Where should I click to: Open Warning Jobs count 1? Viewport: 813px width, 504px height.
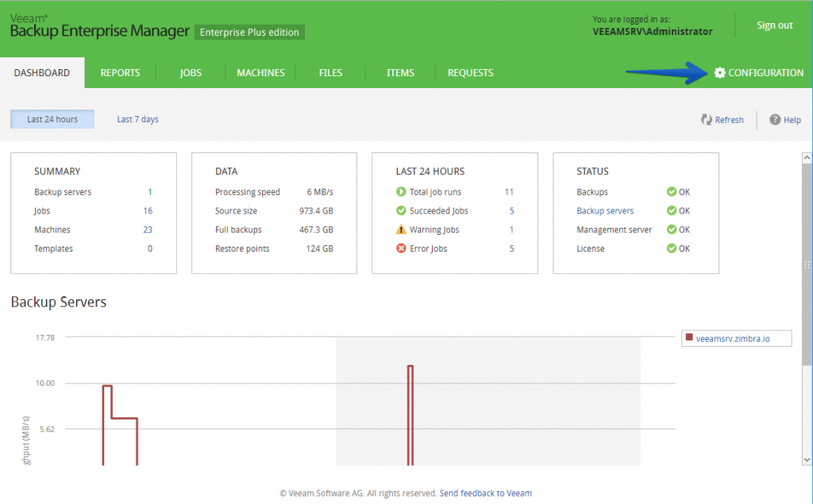tap(512, 229)
